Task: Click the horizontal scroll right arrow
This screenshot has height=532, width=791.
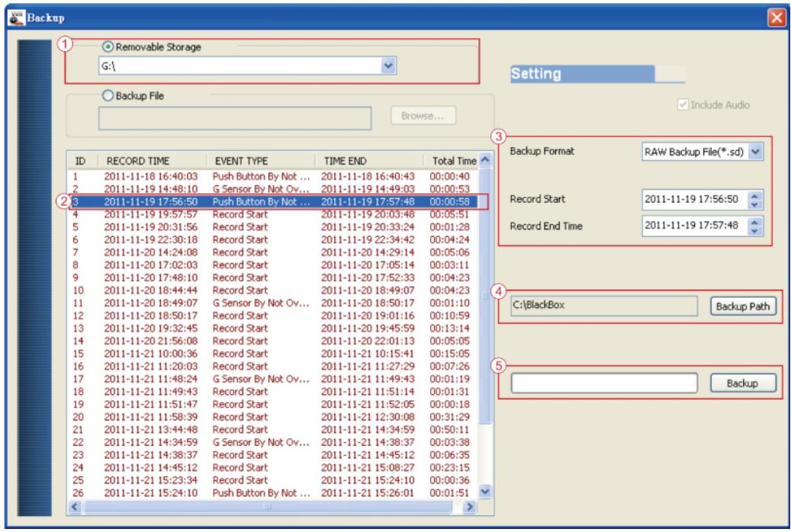Action: coord(470,507)
